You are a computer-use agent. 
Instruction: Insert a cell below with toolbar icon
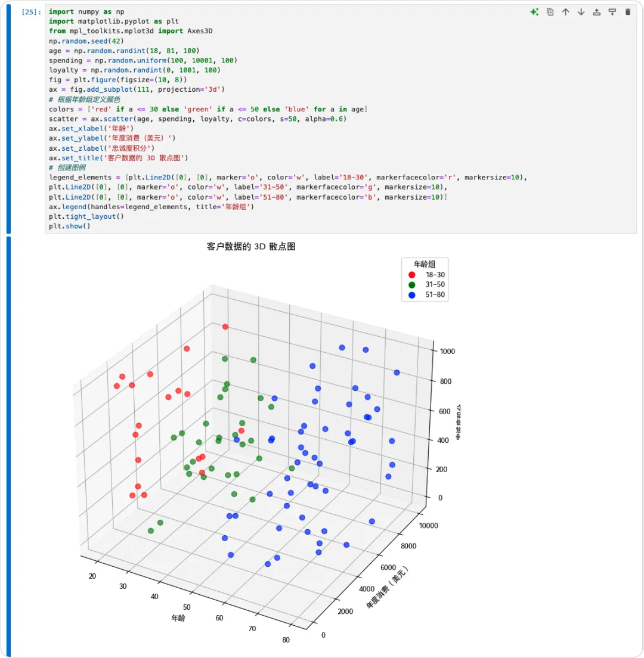(x=612, y=12)
